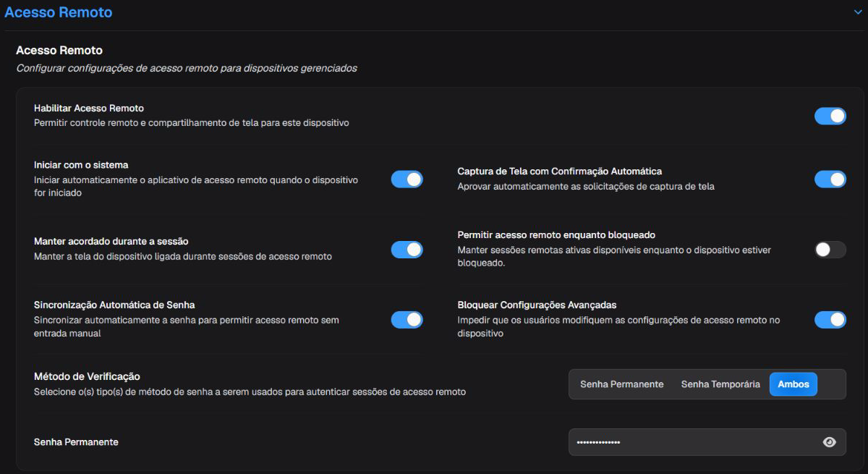Disable Iniciar com o sistema switch
868x474 pixels.
pyautogui.click(x=407, y=179)
